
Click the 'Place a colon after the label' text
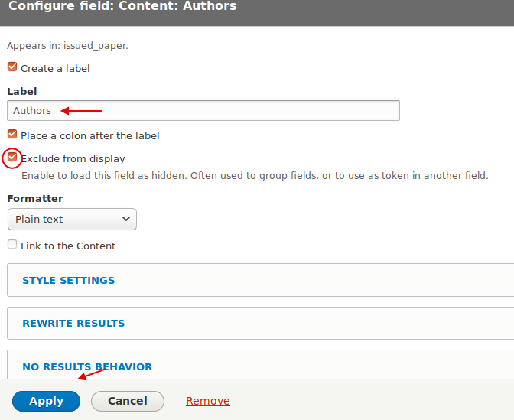(89, 136)
